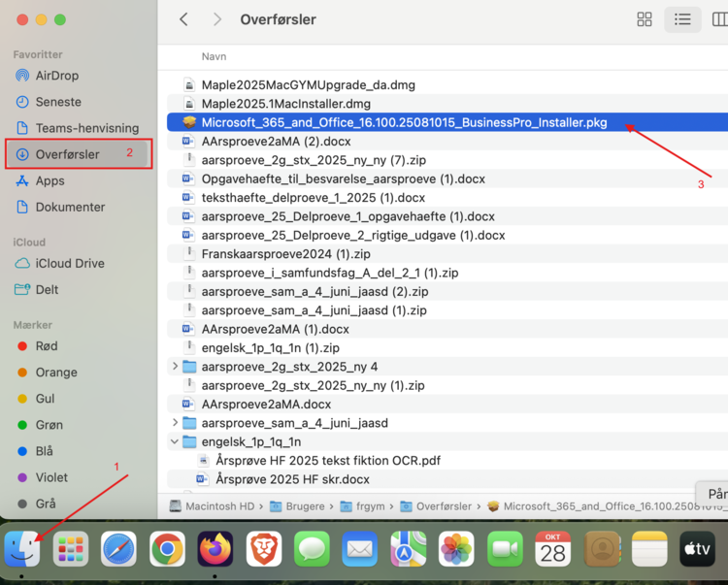
Task: Click Brugere in the path bar
Action: pyautogui.click(x=304, y=505)
